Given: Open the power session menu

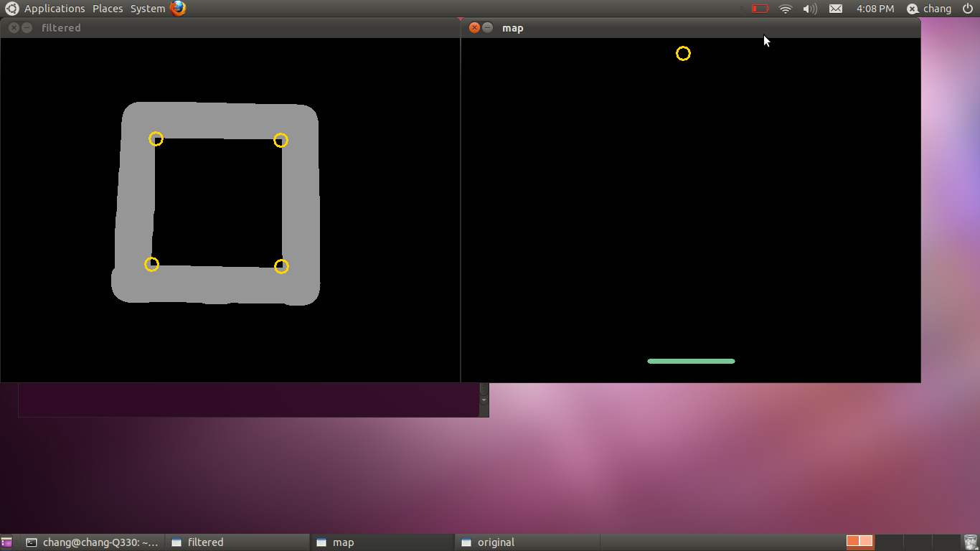Looking at the screenshot, I should [968, 9].
